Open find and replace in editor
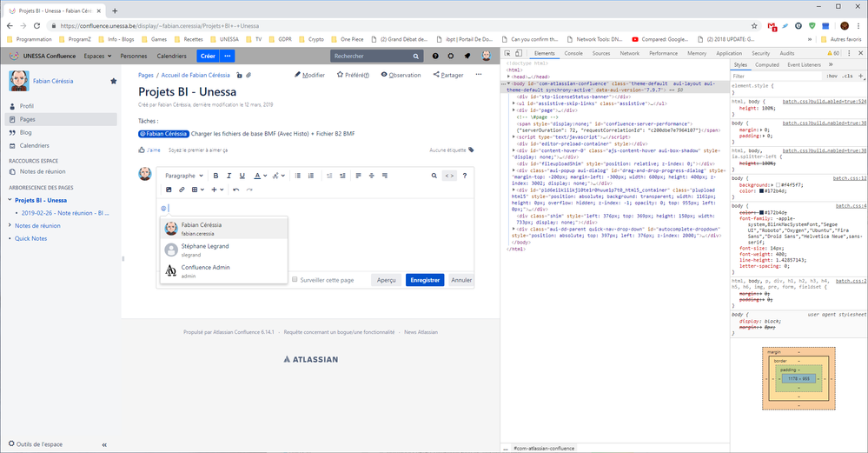This screenshot has height=453, width=868. coord(434,176)
